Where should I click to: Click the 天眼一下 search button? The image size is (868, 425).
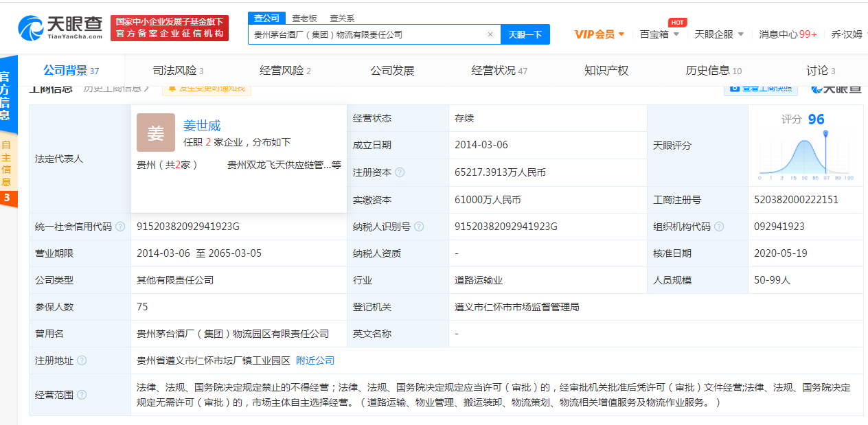tap(525, 34)
